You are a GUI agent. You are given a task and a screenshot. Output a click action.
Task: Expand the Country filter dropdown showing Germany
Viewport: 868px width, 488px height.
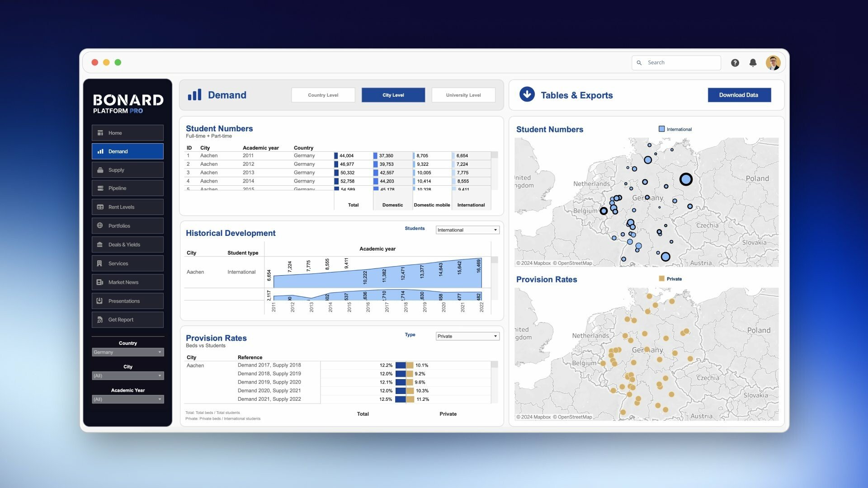[127, 352]
